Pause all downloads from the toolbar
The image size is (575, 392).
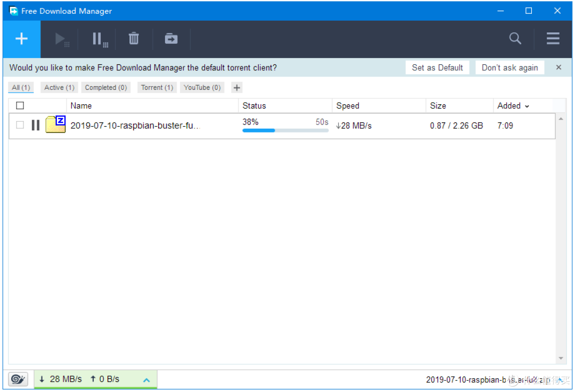(x=100, y=39)
